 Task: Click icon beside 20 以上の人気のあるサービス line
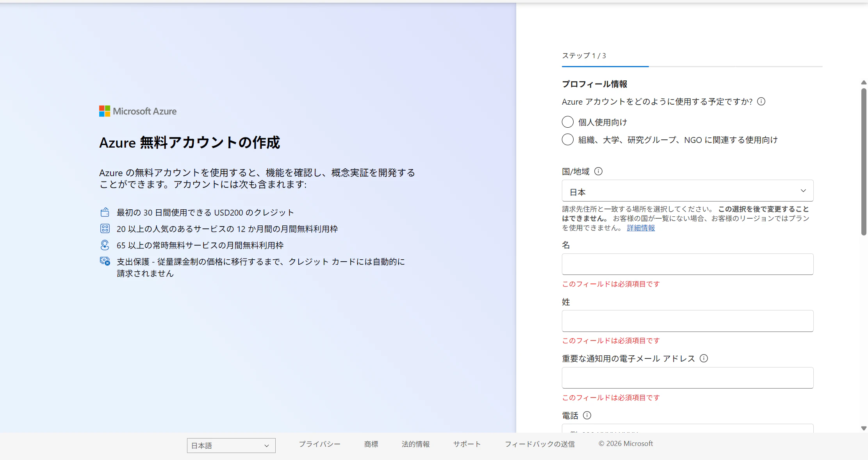(x=105, y=228)
